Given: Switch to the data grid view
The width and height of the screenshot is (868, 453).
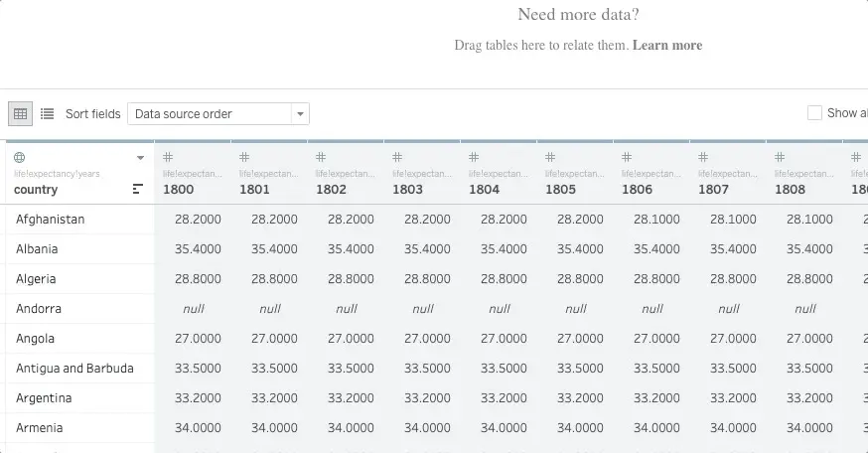Looking at the screenshot, I should tap(20, 114).
